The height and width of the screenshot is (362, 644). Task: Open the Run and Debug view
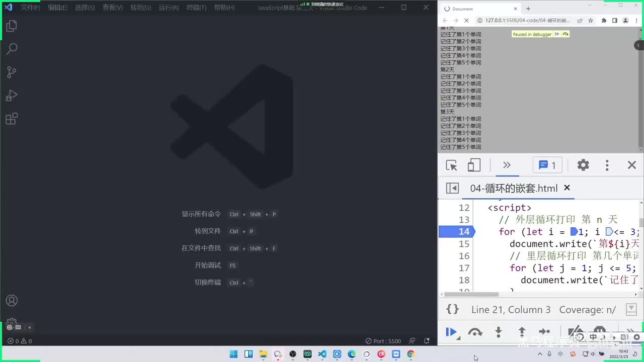click(12, 95)
